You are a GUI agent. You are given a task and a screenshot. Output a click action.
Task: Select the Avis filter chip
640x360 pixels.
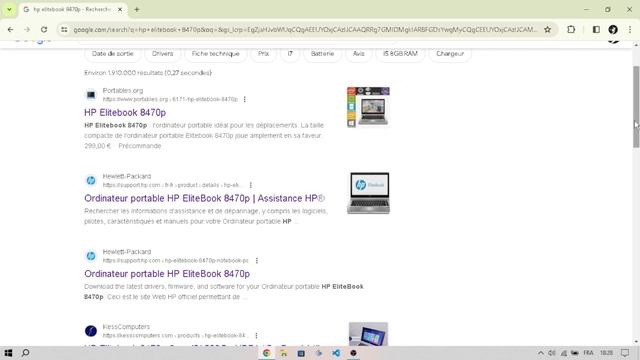(358, 53)
